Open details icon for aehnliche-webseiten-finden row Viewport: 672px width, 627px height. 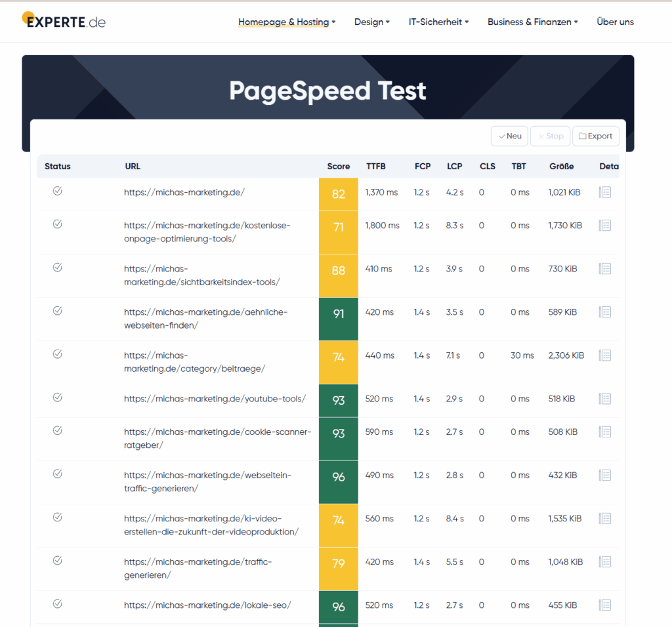(604, 312)
